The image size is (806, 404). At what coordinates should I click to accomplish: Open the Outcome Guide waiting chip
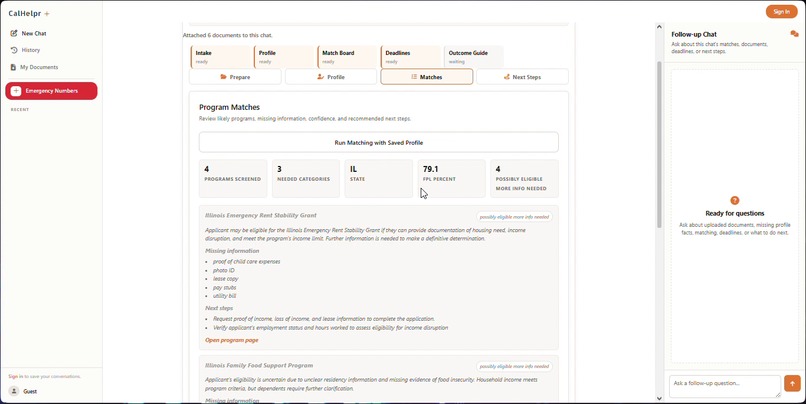(x=474, y=57)
